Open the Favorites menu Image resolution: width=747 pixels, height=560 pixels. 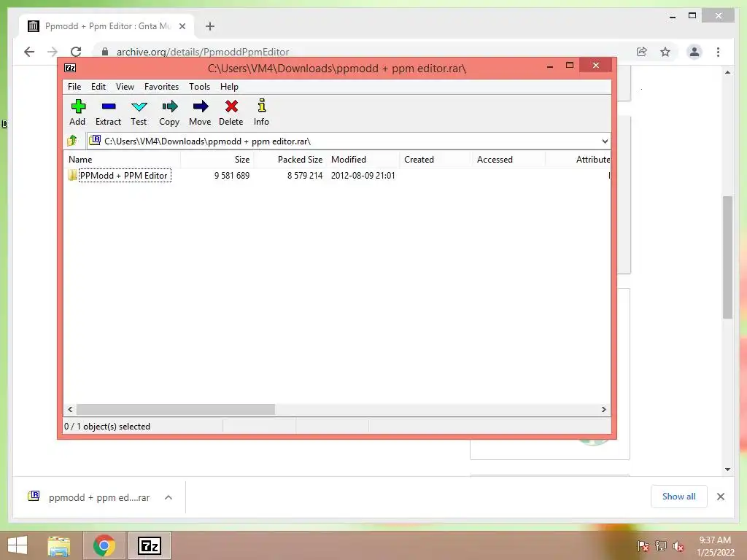[161, 87]
